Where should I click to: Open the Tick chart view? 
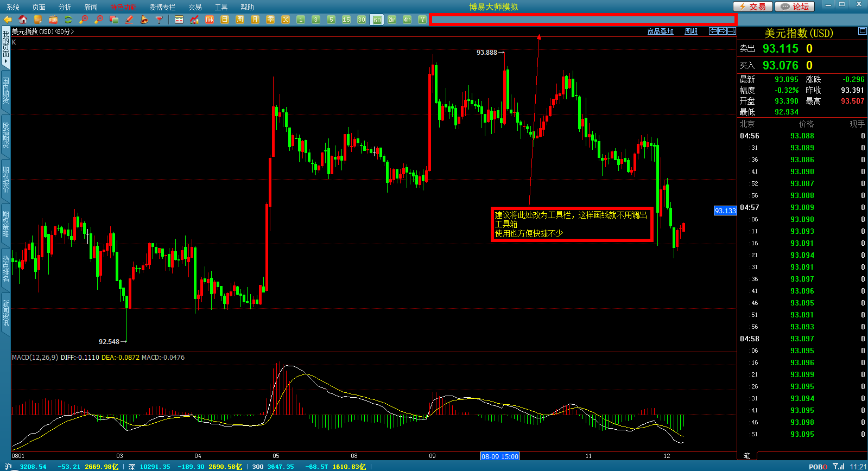pyautogui.click(x=210, y=20)
